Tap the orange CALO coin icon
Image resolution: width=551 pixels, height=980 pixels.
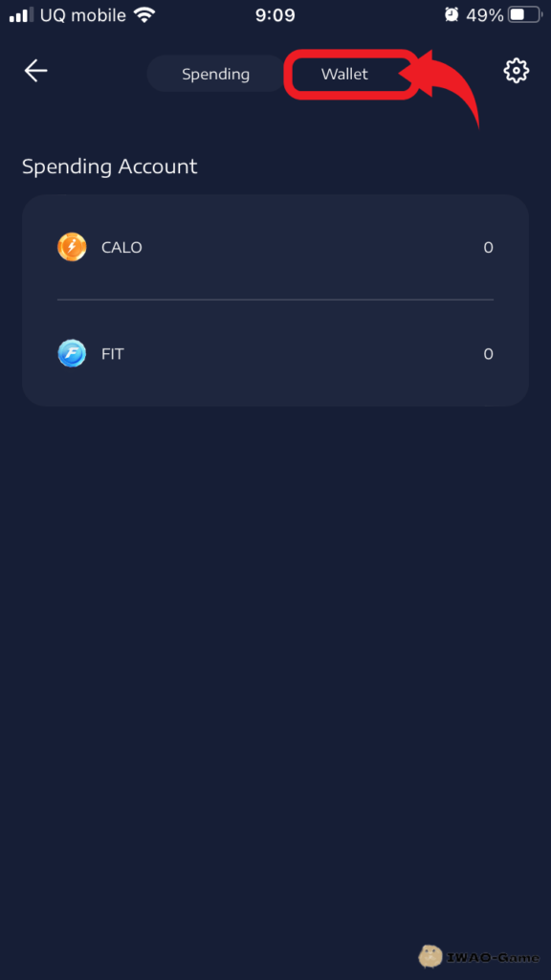click(72, 247)
